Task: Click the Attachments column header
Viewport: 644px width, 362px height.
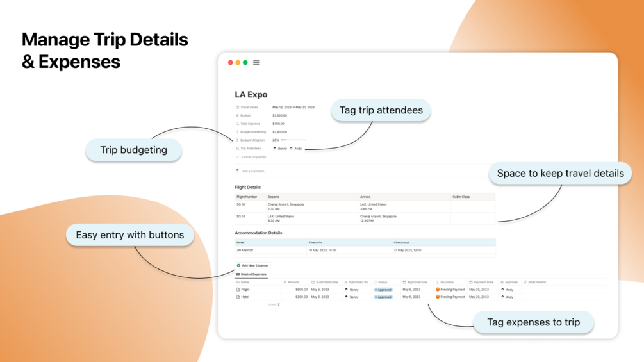Action: pos(535,282)
